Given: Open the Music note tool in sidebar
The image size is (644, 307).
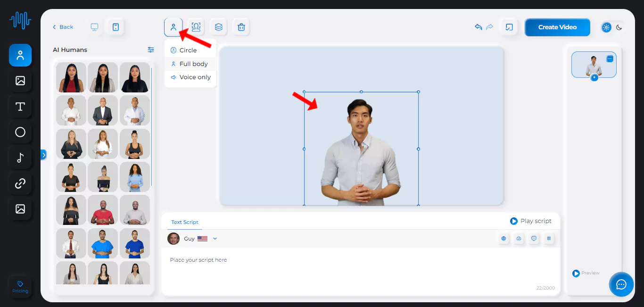Looking at the screenshot, I should 20,158.
